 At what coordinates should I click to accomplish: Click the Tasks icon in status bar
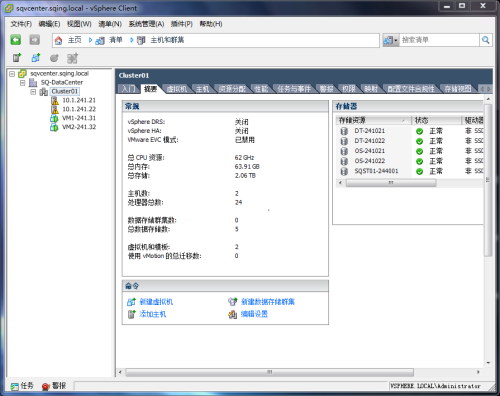click(x=14, y=386)
